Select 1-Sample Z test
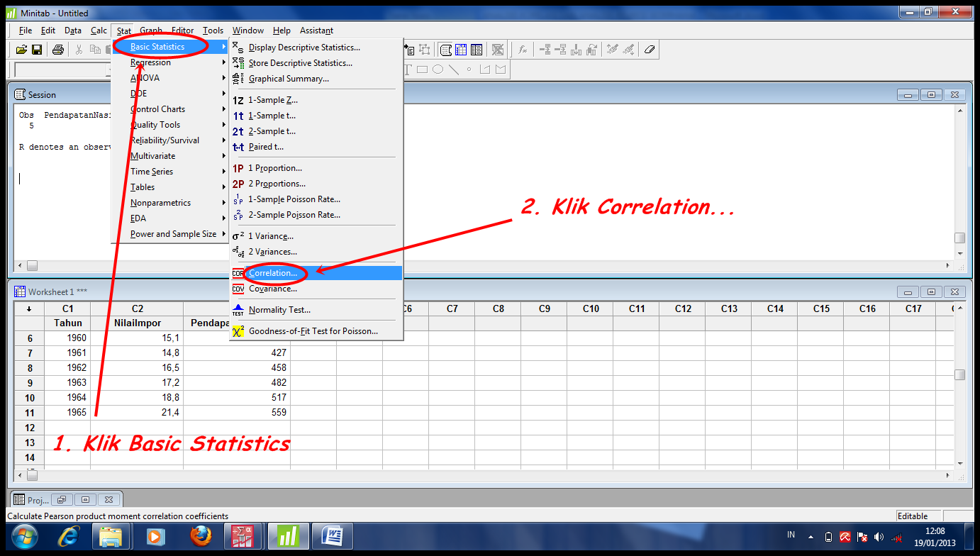 pyautogui.click(x=316, y=100)
